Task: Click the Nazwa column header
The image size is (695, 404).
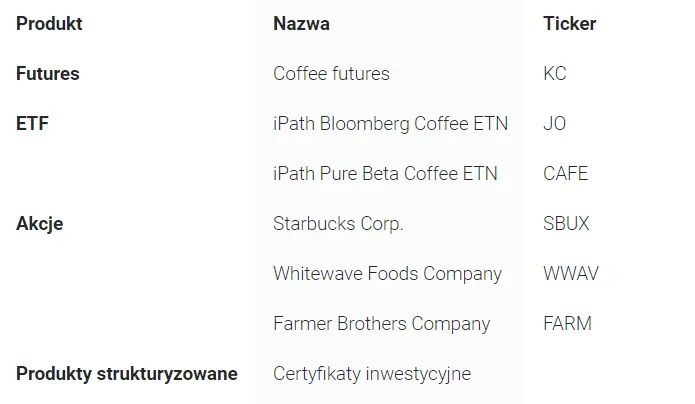Action: click(301, 24)
